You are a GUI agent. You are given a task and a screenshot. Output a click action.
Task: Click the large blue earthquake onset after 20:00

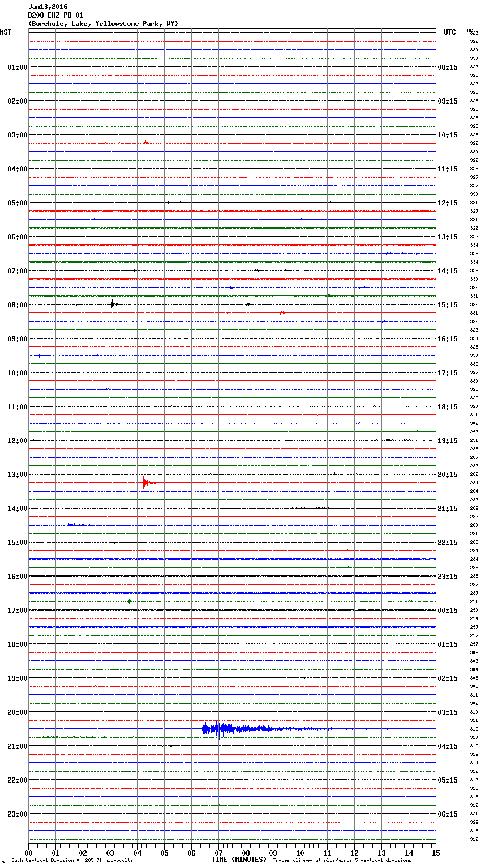tap(204, 729)
